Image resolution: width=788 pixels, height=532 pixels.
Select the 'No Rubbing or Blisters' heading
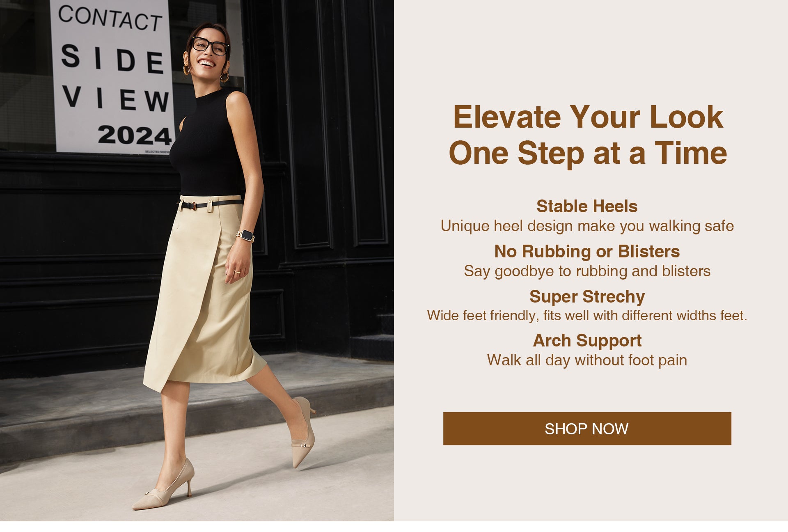[587, 251]
